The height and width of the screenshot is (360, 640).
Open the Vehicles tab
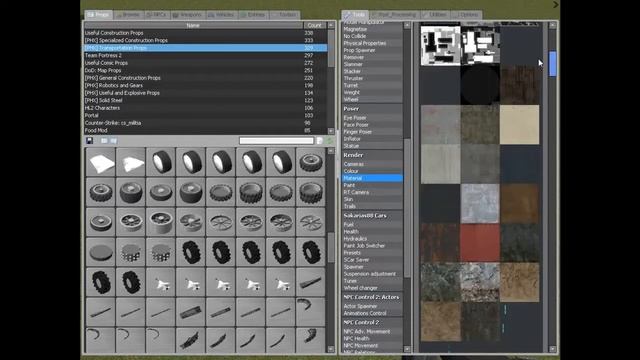[x=221, y=15]
